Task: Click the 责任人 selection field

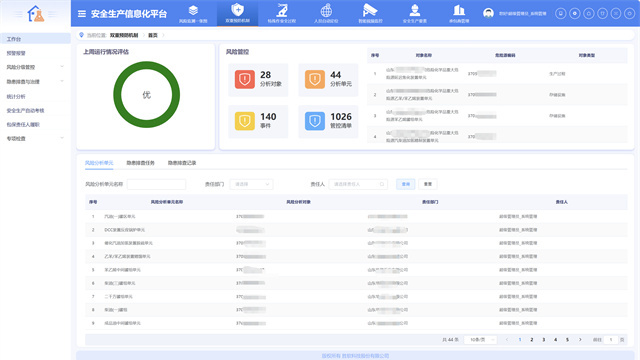Action: click(x=358, y=184)
